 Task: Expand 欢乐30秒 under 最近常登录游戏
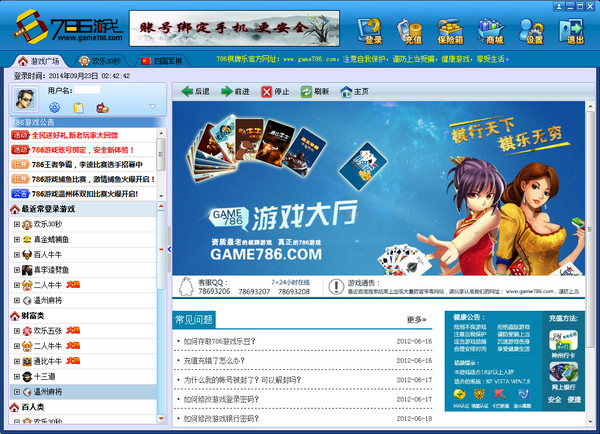pyautogui.click(x=17, y=224)
